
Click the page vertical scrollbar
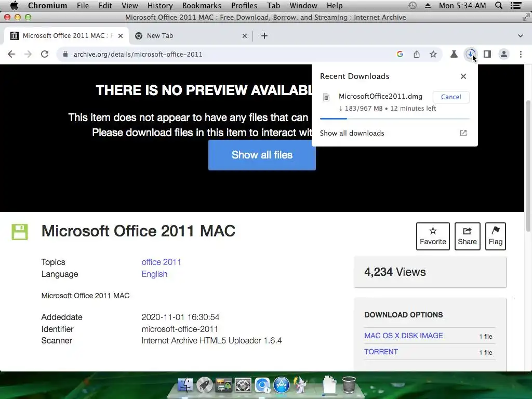[528, 166]
